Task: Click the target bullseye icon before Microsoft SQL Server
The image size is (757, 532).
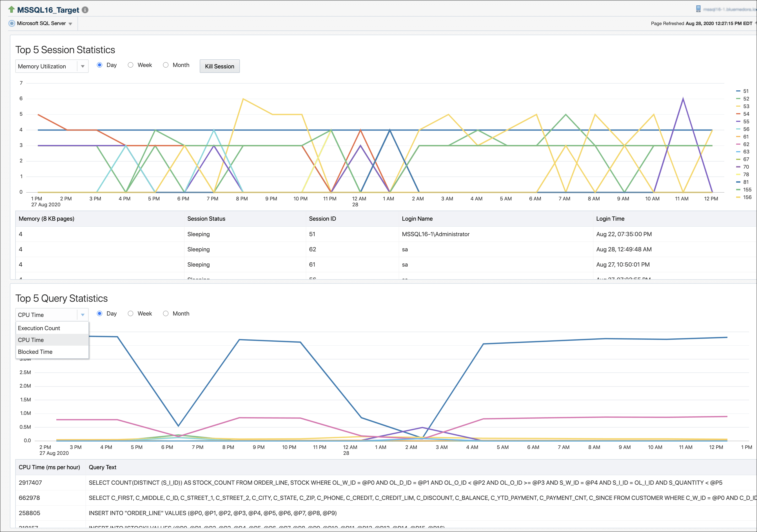Action: (12, 23)
